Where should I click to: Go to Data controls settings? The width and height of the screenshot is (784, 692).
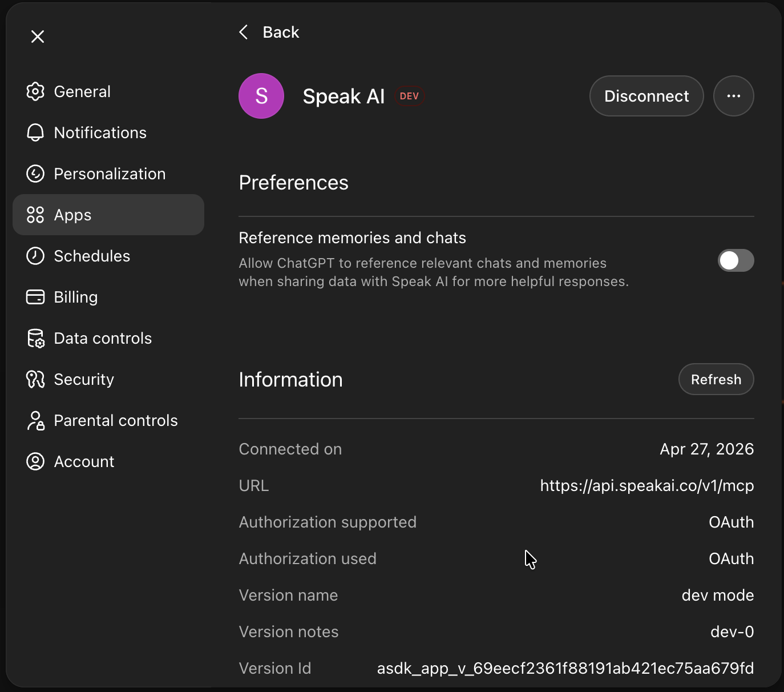[108, 338]
